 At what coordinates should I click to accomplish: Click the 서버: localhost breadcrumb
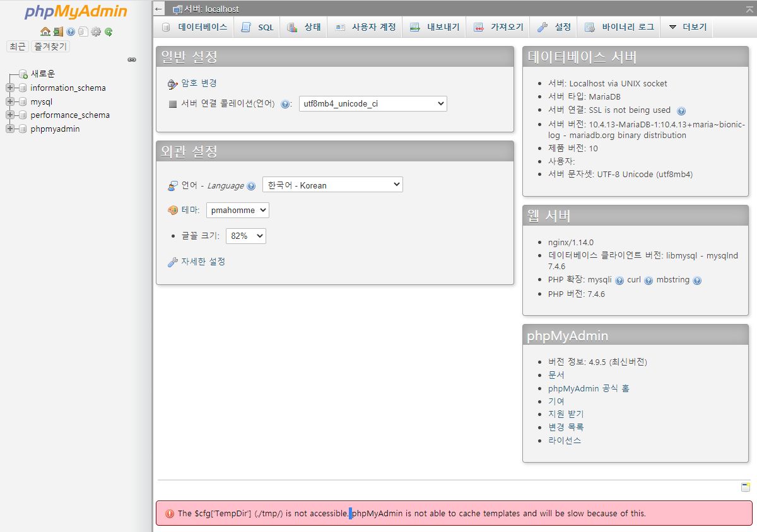coord(211,9)
